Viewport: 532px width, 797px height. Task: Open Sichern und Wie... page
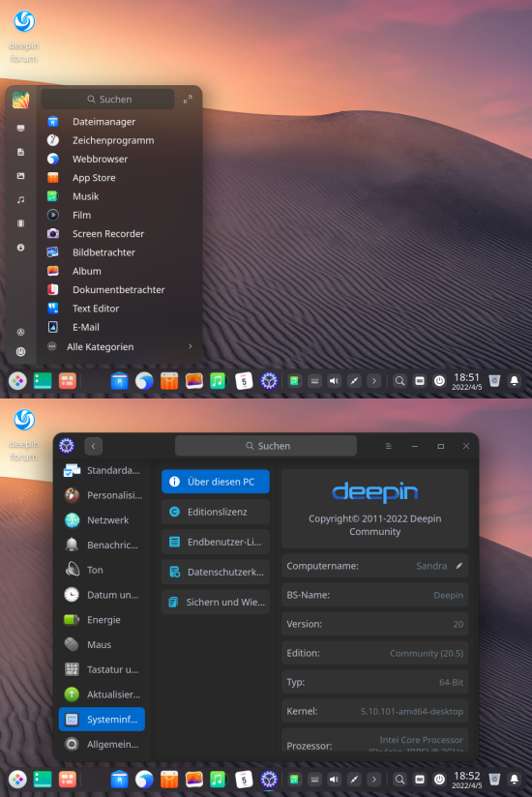tap(216, 602)
